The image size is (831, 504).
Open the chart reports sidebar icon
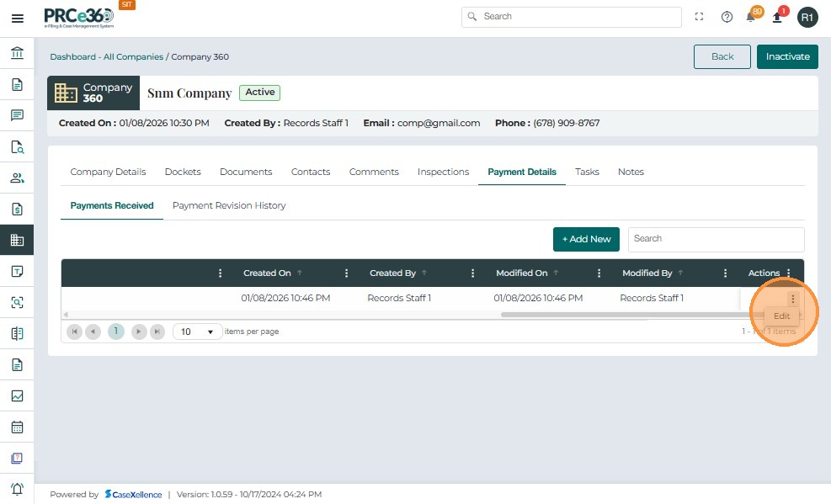click(17, 396)
